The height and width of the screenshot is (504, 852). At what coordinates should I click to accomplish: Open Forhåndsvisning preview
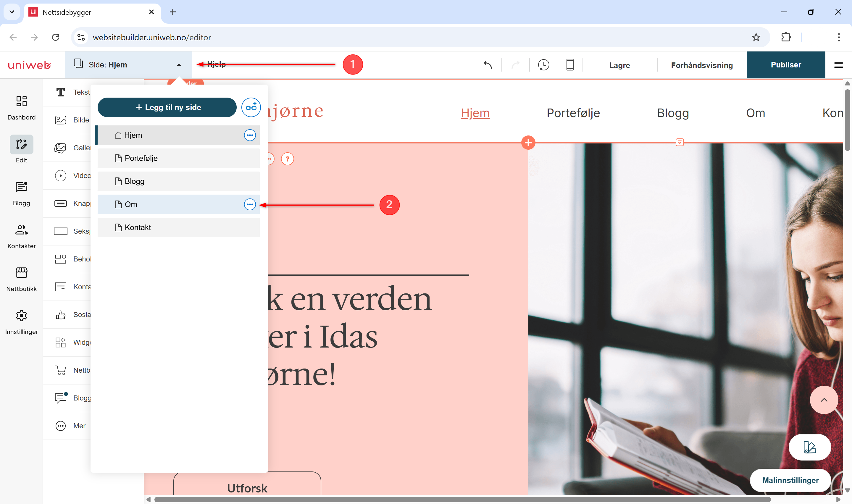[x=701, y=65]
